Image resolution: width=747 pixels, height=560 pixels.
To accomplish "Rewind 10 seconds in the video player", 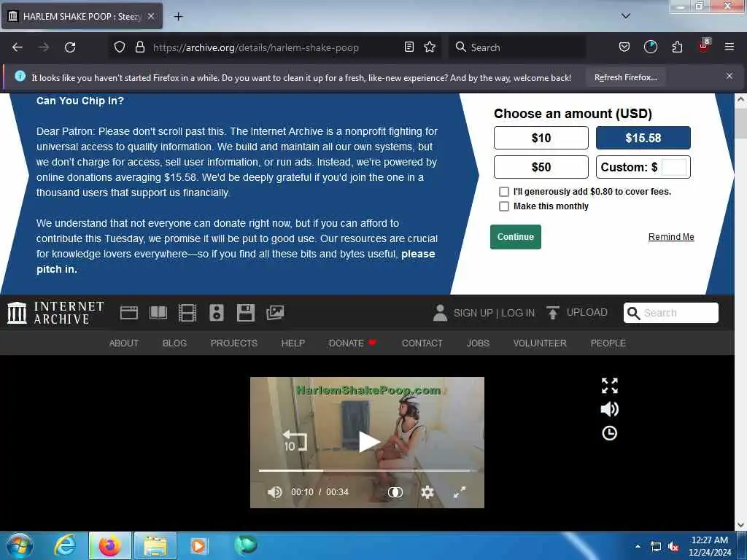I will point(295,440).
